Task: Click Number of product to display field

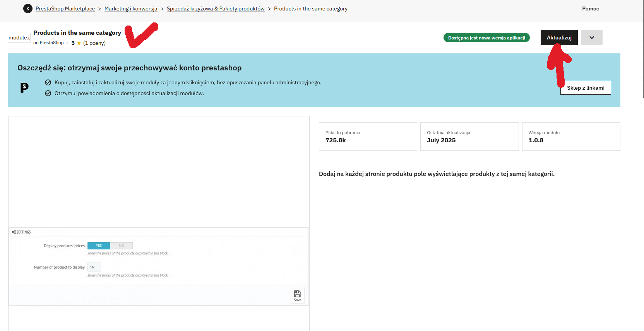Action: (94, 267)
